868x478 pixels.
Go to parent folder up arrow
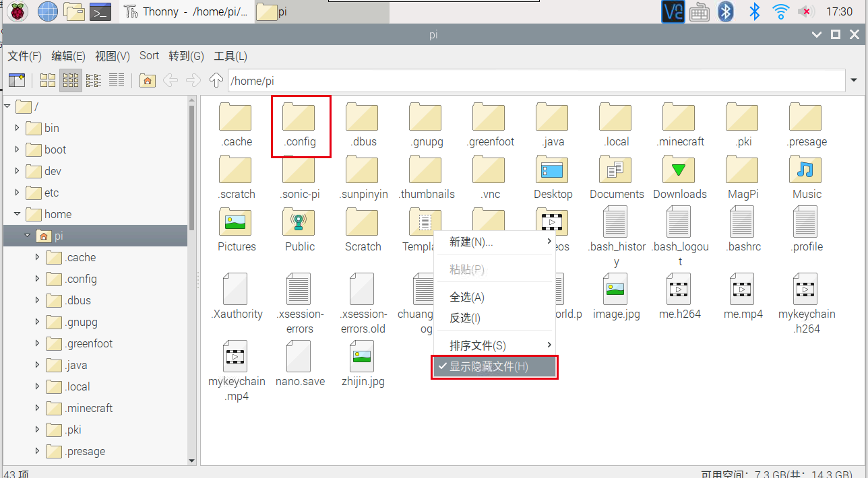tap(216, 81)
